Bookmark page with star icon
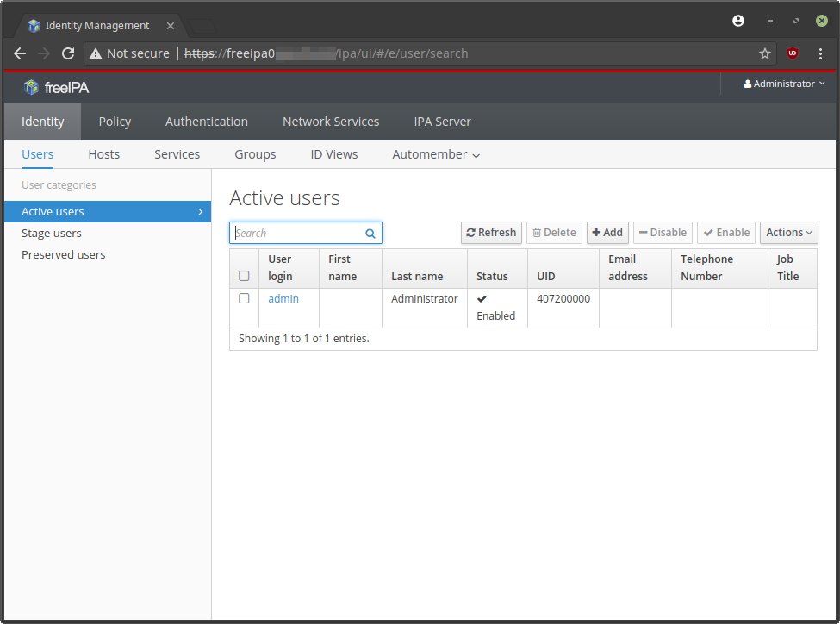This screenshot has height=624, width=840. pyautogui.click(x=764, y=53)
